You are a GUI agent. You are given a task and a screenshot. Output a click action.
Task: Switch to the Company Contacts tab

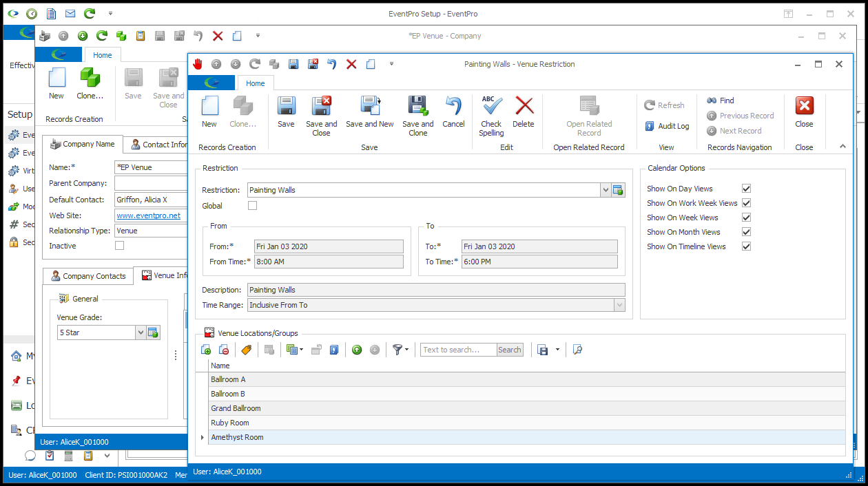tap(87, 276)
